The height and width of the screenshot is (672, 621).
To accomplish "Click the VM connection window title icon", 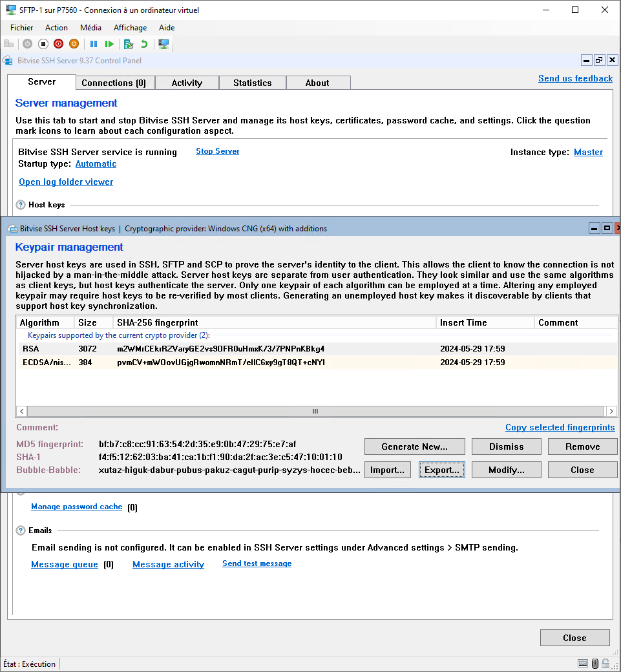I will [x=11, y=10].
